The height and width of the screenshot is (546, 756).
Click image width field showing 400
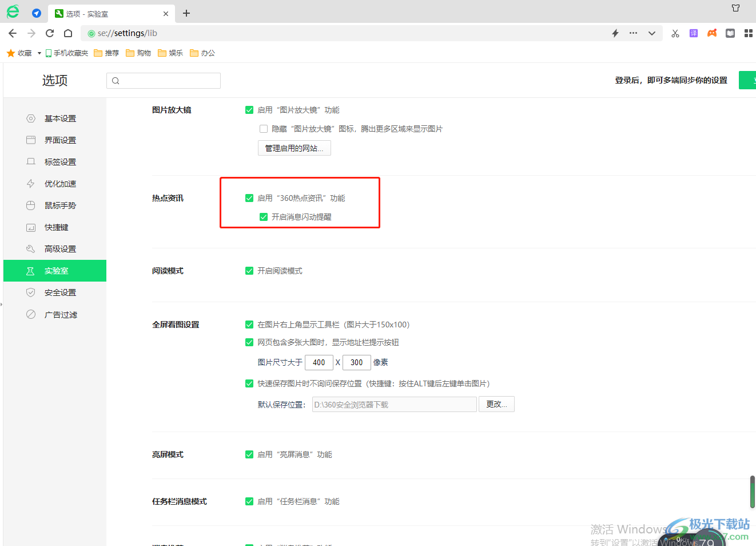pyautogui.click(x=319, y=362)
